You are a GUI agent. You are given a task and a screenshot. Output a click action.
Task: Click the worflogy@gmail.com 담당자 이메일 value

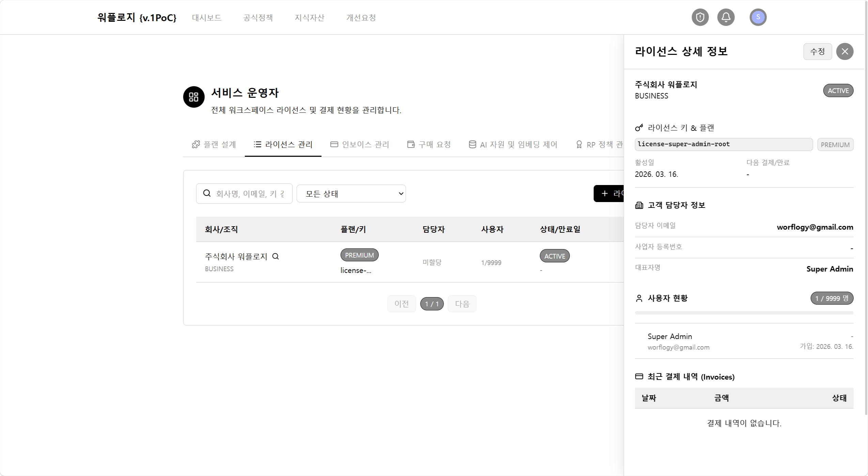815,227
